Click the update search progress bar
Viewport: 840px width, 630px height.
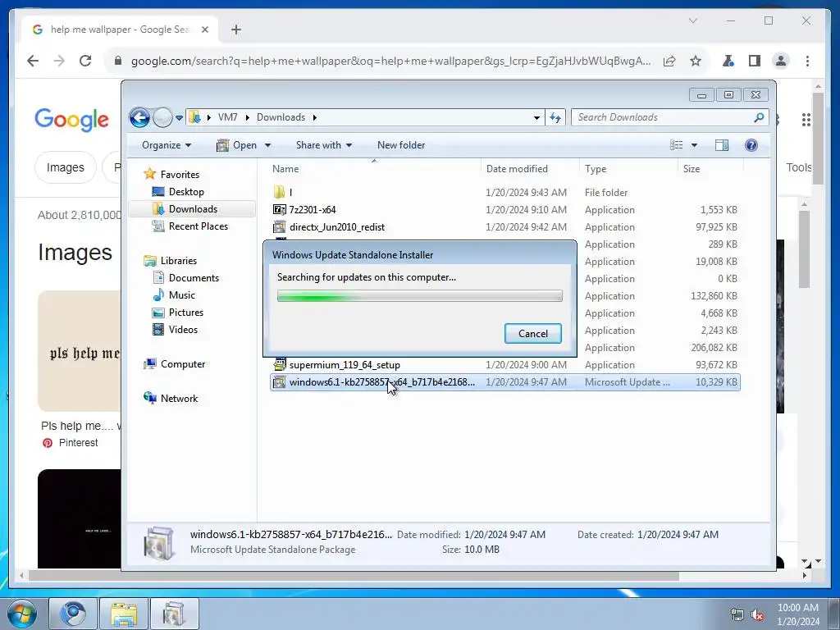(419, 295)
